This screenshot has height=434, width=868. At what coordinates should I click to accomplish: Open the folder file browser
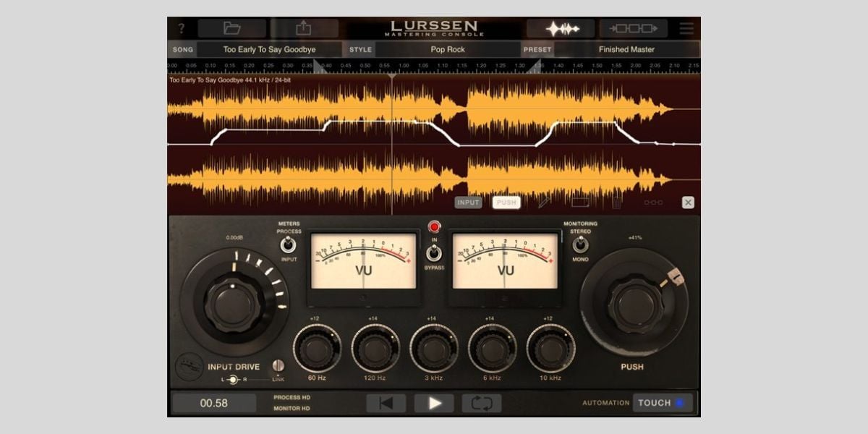(231, 28)
